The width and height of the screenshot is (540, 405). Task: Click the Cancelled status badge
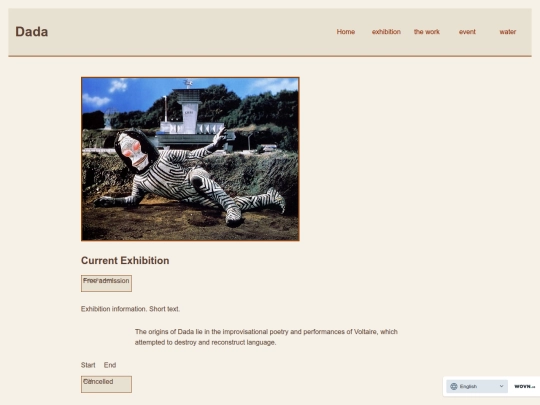(x=106, y=384)
